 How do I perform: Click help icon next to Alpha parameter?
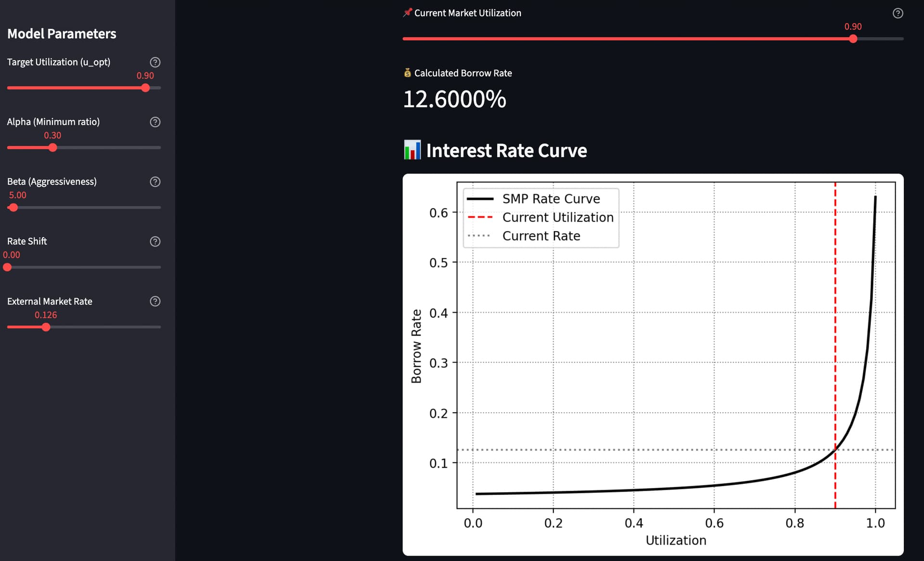(155, 122)
